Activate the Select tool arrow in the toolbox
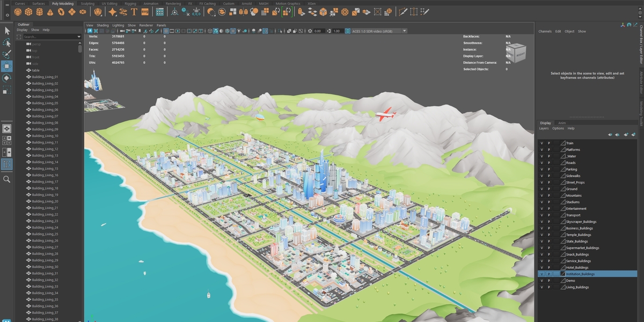 7,31
